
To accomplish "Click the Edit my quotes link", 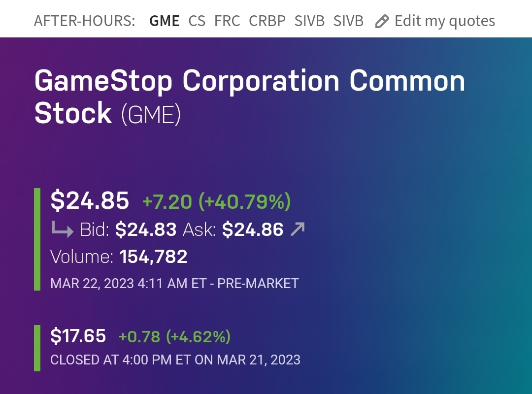I will coord(444,21).
